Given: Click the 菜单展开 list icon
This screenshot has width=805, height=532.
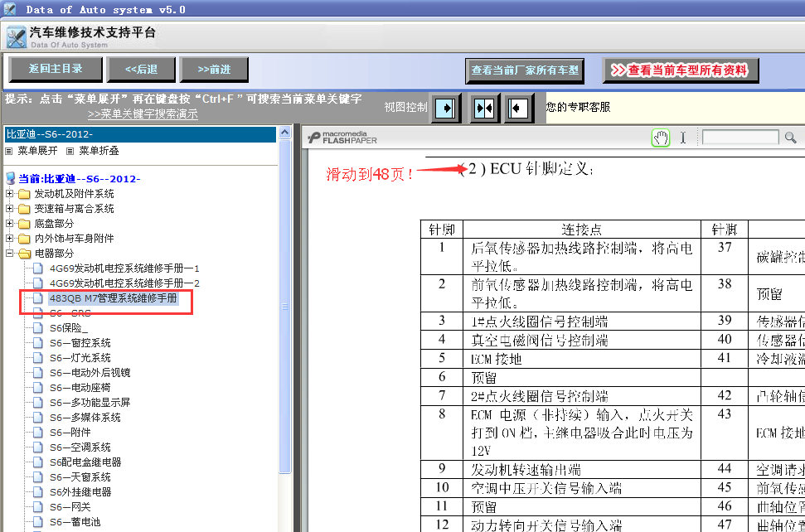Looking at the screenshot, I should click(x=9, y=151).
